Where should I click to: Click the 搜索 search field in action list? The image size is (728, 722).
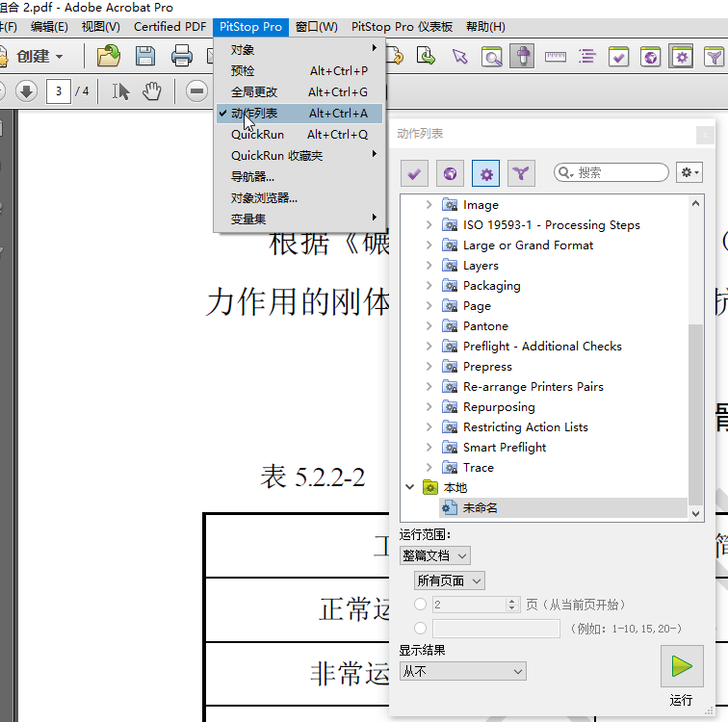point(618,172)
